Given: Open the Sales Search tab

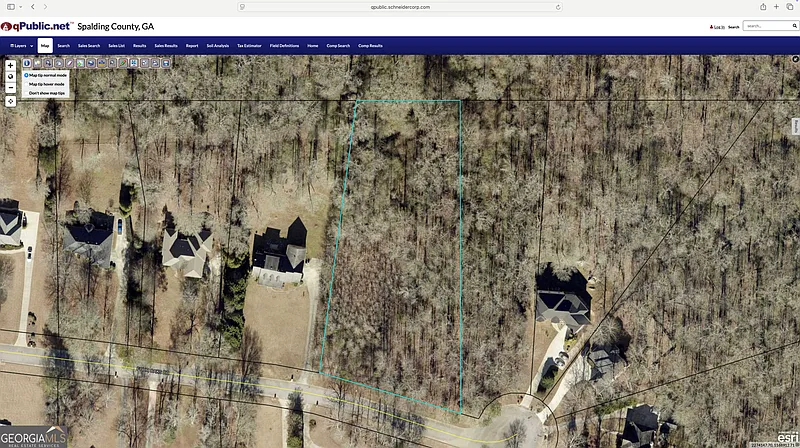Looking at the screenshot, I should coord(89,46).
